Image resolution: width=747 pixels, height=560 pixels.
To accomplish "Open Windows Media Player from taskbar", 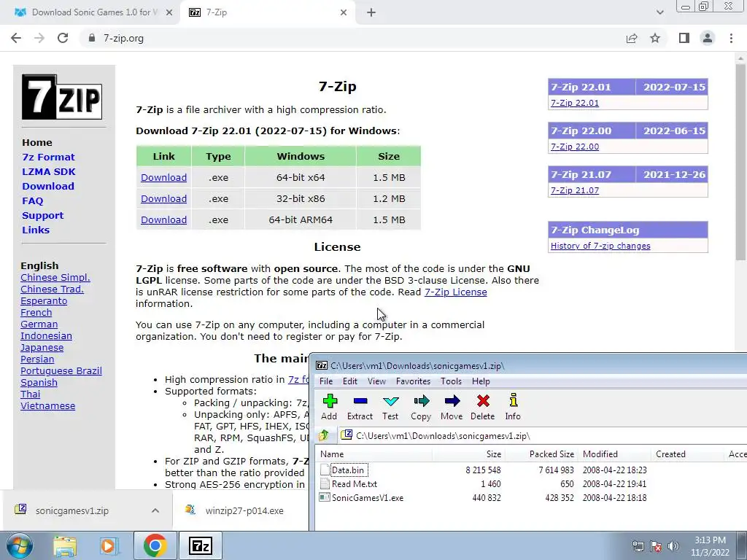I will coord(108,545).
